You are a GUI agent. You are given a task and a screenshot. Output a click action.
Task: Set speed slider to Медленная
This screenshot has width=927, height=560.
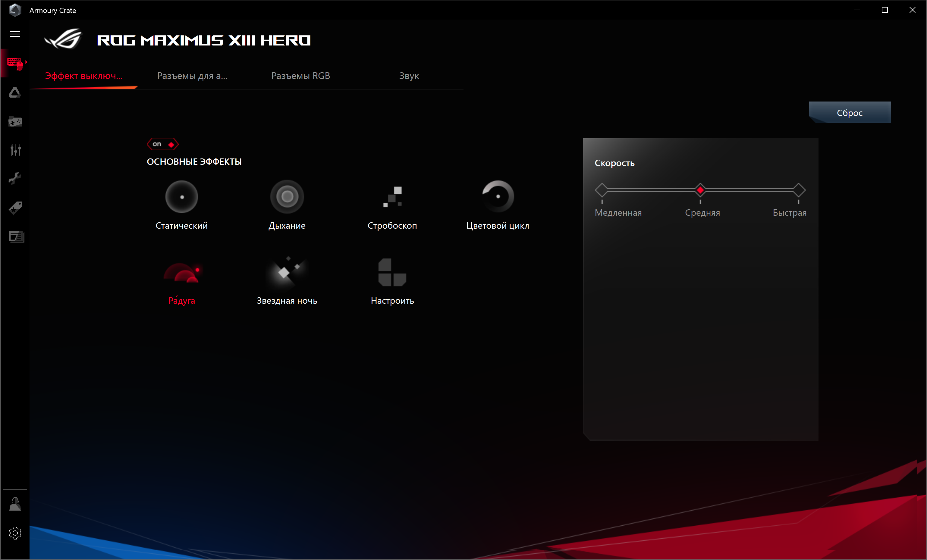(602, 190)
